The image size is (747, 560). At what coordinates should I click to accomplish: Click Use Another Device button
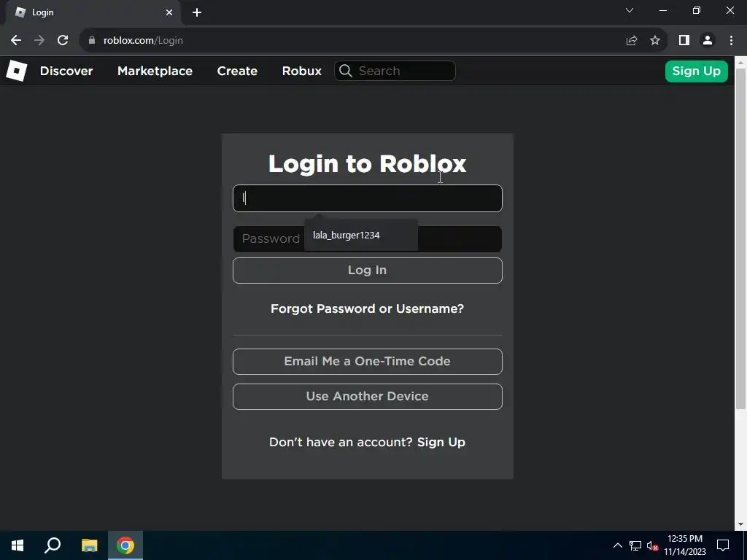click(x=368, y=397)
